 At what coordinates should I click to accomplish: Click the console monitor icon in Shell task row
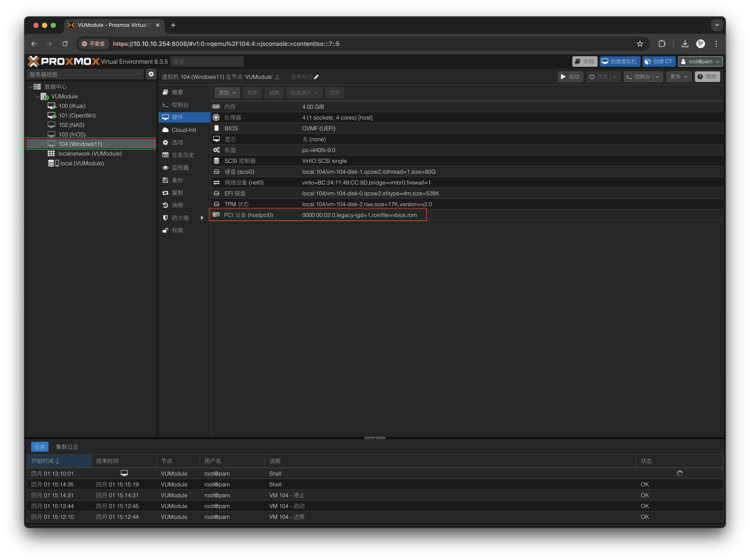[124, 473]
